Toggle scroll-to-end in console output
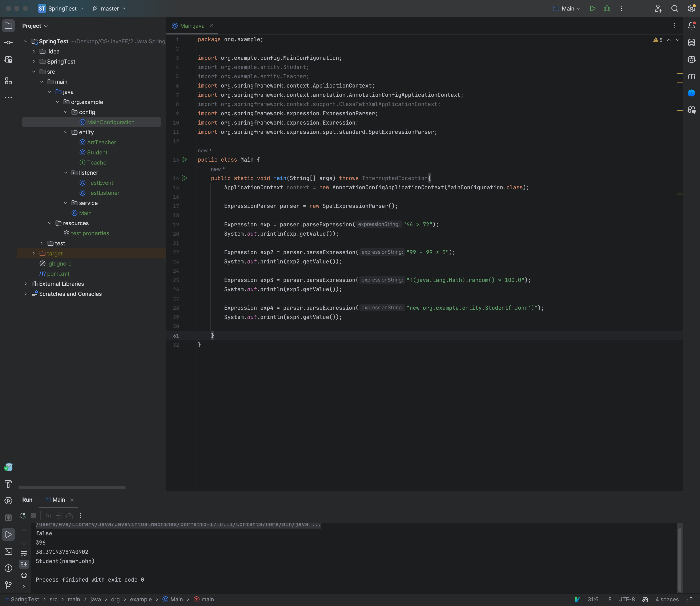 pos(24,564)
